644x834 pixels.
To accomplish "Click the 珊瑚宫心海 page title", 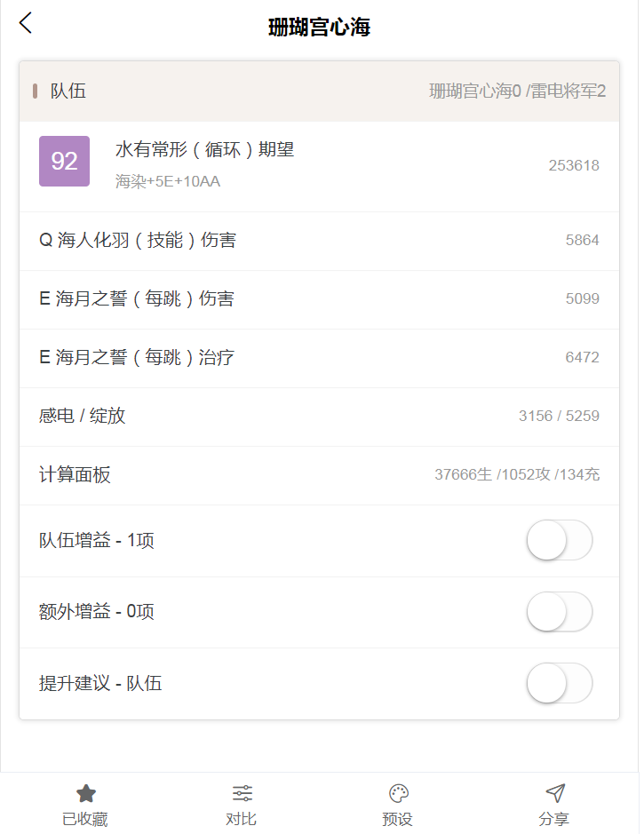I will [x=319, y=27].
